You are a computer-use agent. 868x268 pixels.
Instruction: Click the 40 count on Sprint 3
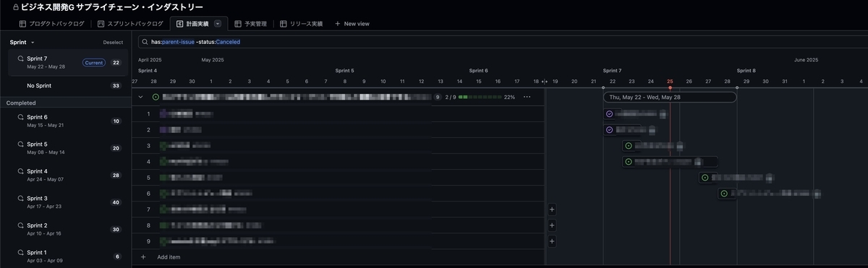(116, 202)
